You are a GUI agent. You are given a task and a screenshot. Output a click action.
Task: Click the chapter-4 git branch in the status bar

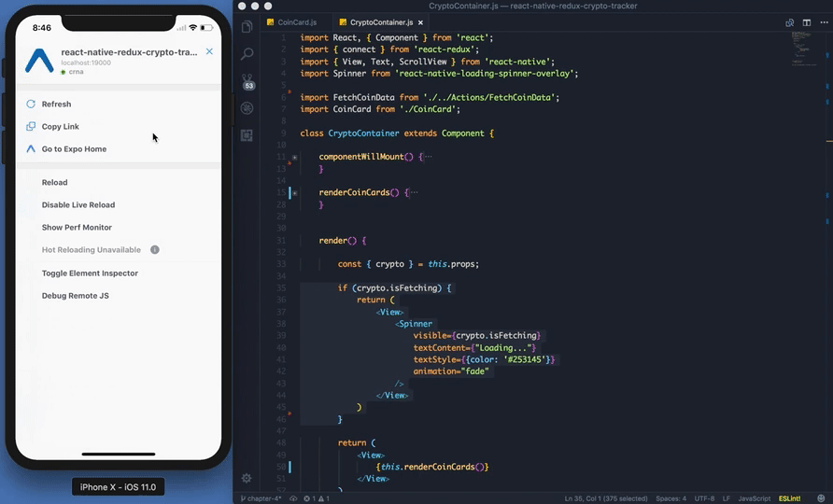tap(261, 498)
